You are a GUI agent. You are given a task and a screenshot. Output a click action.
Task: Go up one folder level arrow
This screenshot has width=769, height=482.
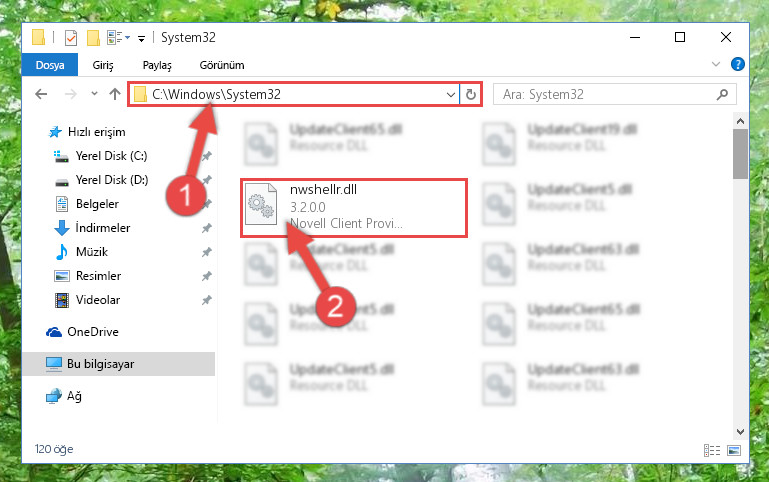[x=115, y=94]
